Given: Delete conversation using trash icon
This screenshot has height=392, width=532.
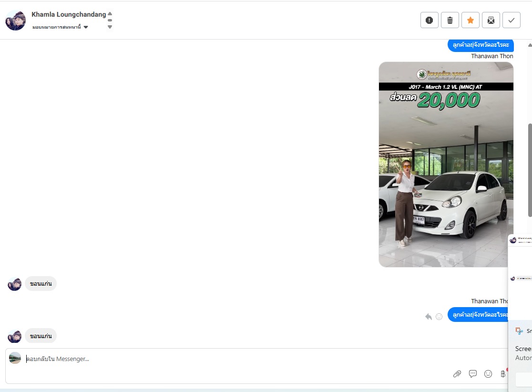Looking at the screenshot, I should pyautogui.click(x=450, y=21).
